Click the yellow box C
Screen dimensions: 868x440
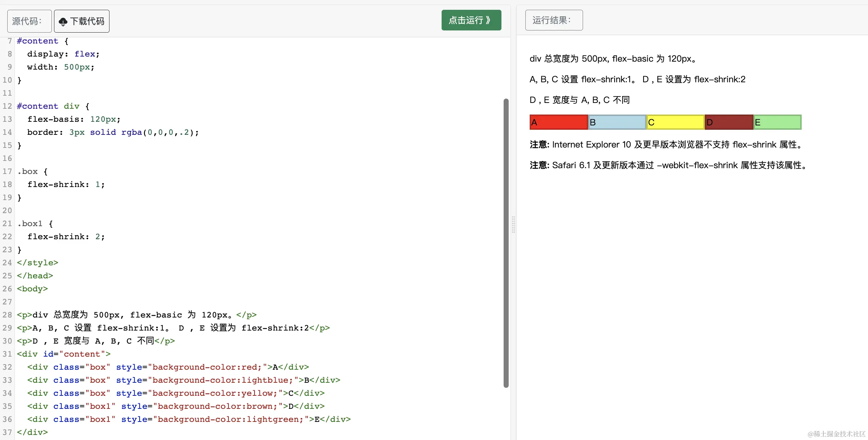(x=675, y=123)
